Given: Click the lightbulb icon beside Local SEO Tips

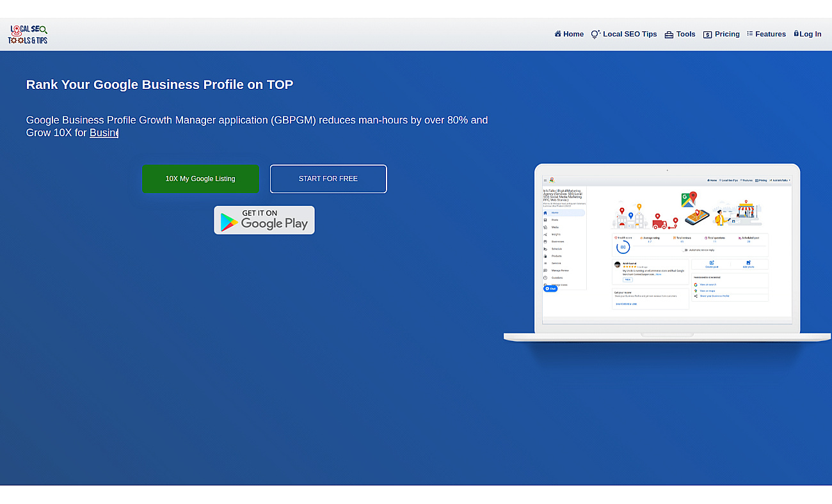Looking at the screenshot, I should click(x=595, y=34).
